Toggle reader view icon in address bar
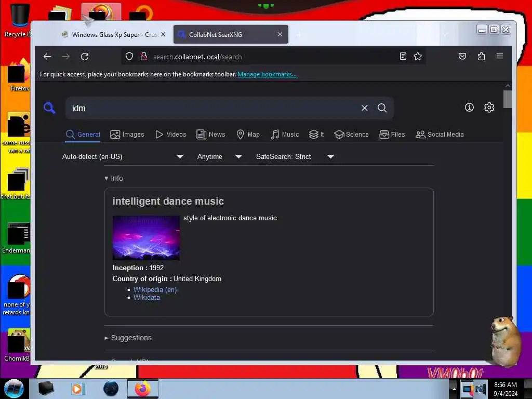Viewport: 532px width, 399px height. [403, 56]
